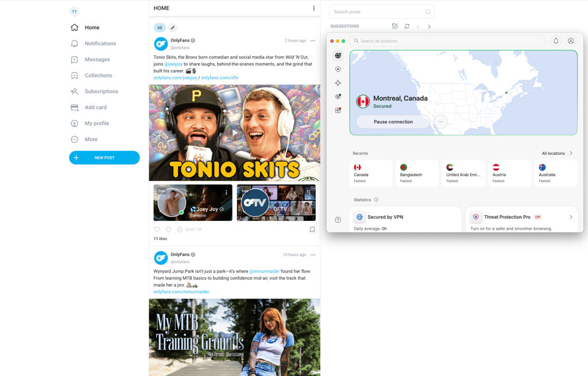Open VPN account profile icon

coord(571,41)
